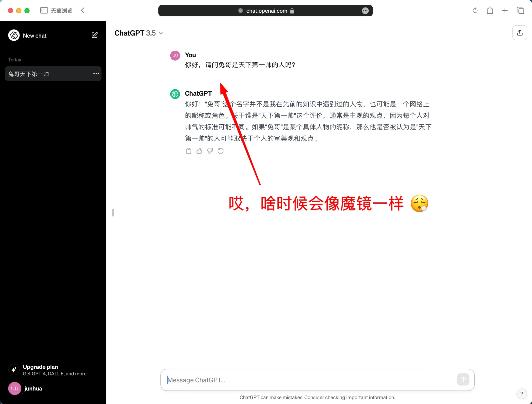
Task: Click the new chat compose icon
Action: click(x=95, y=35)
